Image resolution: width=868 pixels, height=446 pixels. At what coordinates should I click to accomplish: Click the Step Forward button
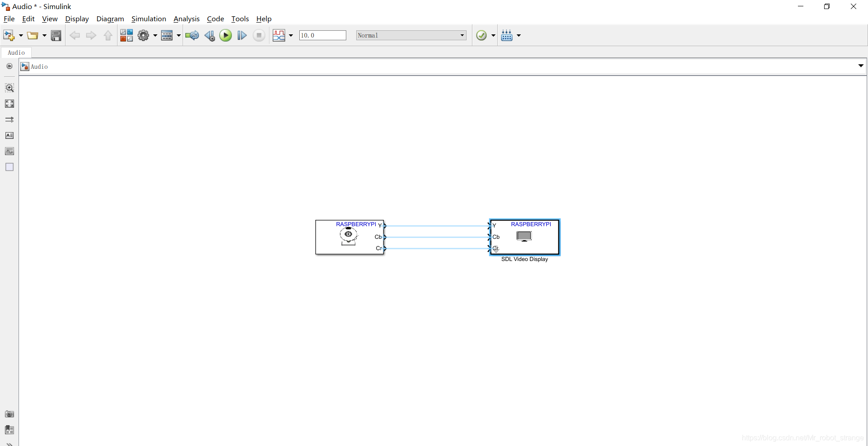pos(242,35)
